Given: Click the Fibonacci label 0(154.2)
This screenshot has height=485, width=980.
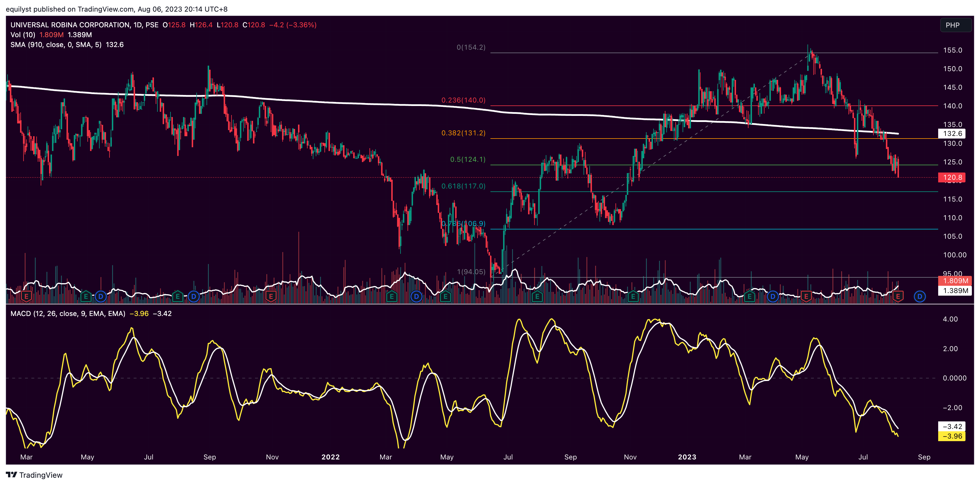Looking at the screenshot, I should (471, 47).
